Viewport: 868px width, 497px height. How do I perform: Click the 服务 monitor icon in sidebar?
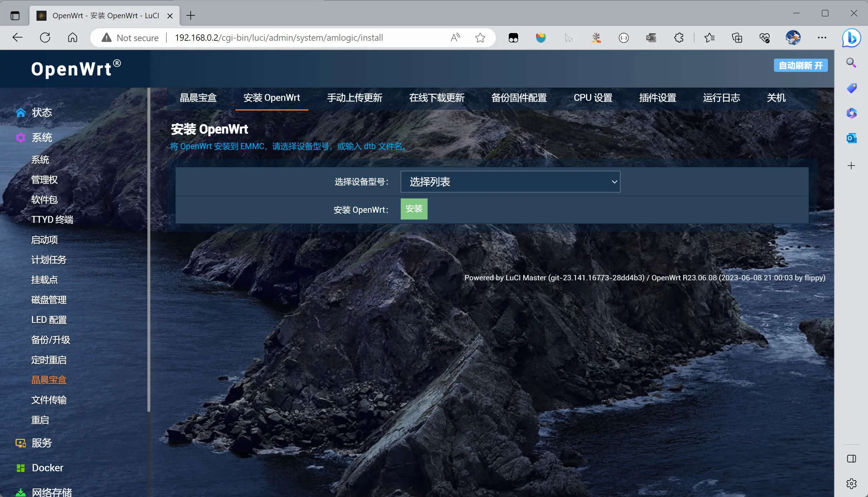coord(21,443)
